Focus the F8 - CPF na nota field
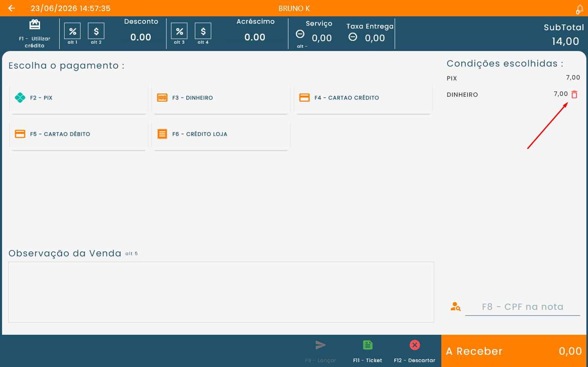 (523, 307)
